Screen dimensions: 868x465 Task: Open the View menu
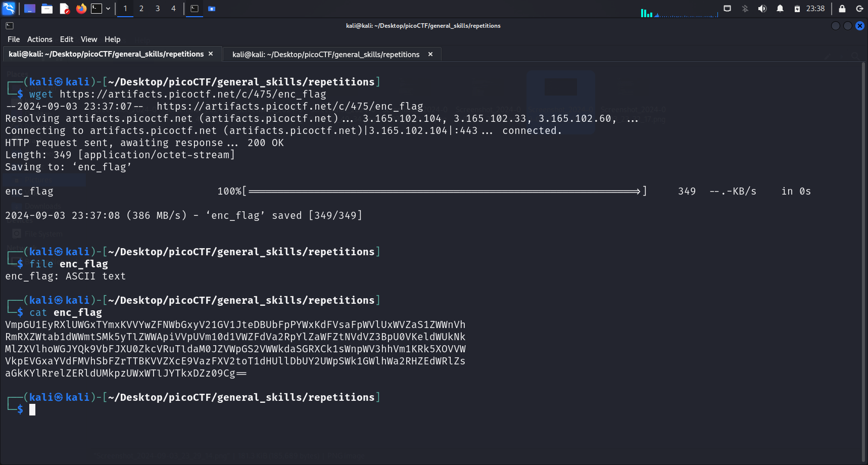pos(88,39)
